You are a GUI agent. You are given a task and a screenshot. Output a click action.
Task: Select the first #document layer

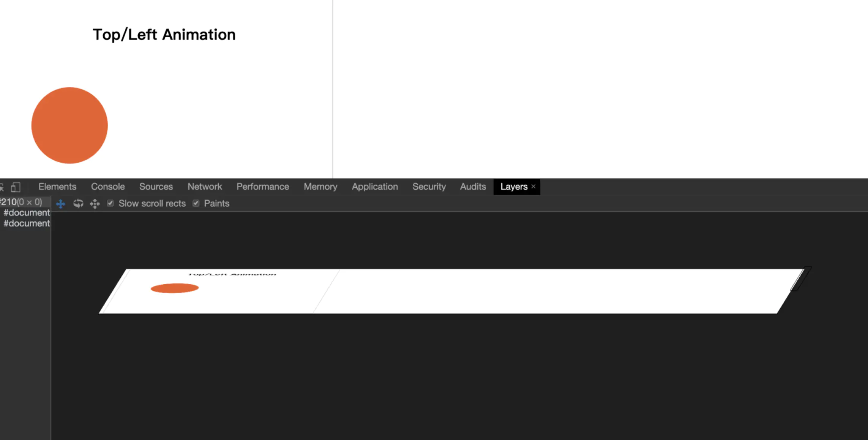click(x=27, y=213)
